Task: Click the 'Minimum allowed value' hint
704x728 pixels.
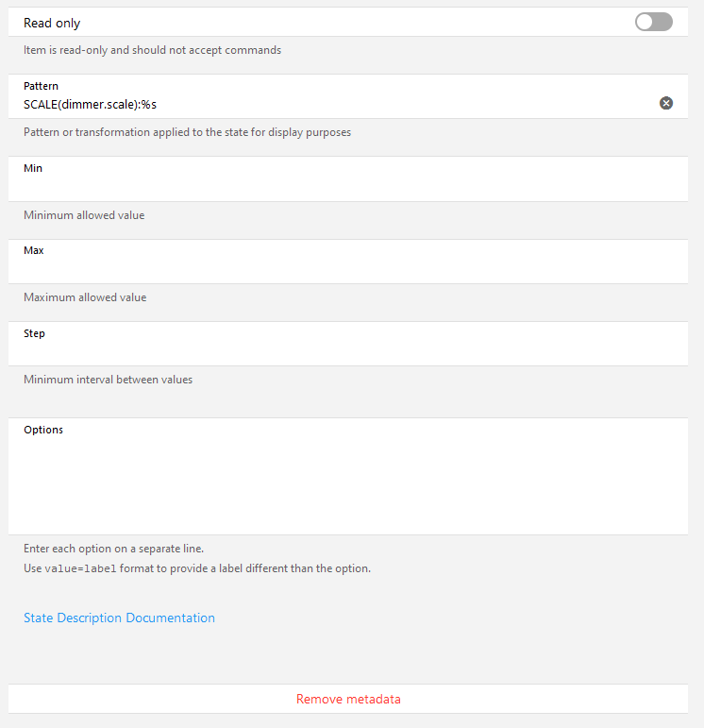Action: tap(84, 215)
